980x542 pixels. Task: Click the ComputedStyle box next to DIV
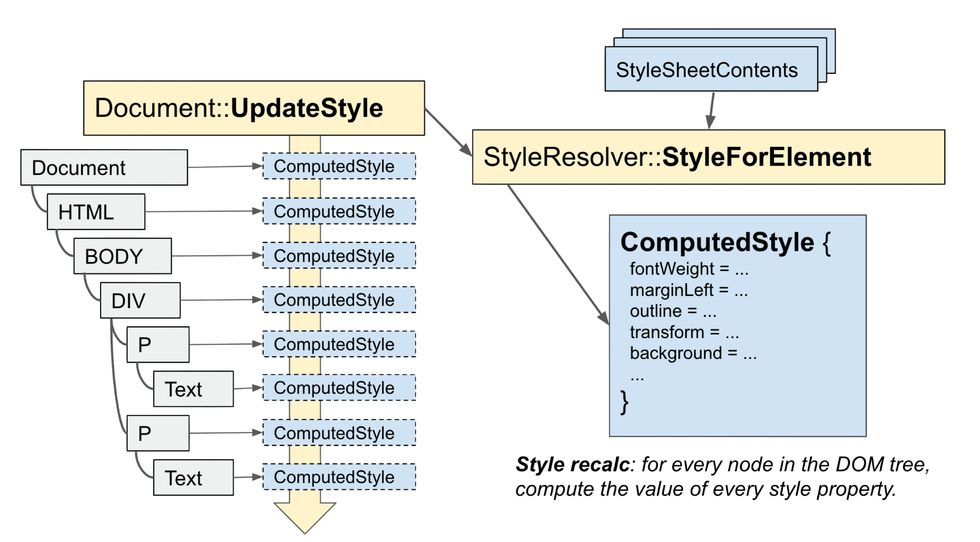[x=339, y=299]
